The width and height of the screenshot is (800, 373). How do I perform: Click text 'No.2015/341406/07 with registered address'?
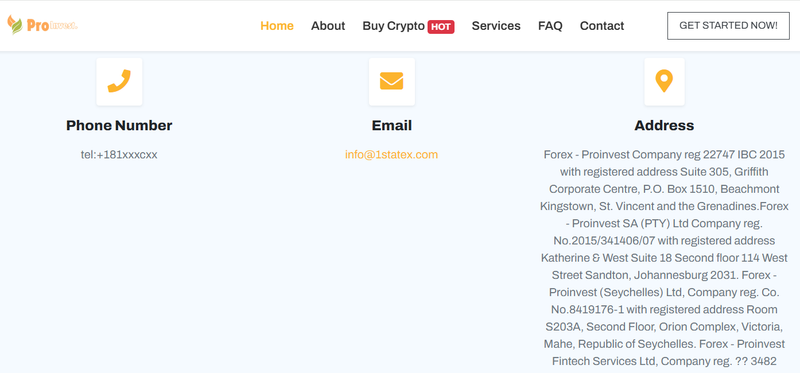point(664,240)
